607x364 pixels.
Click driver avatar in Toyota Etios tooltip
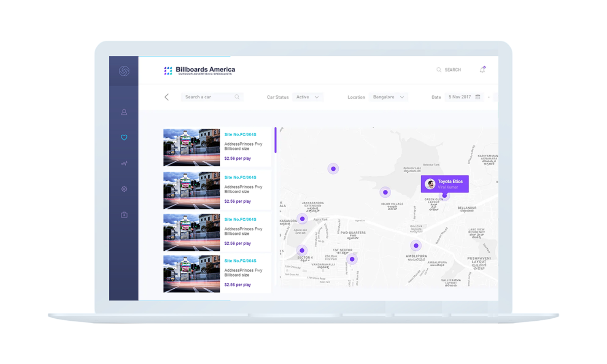tap(430, 184)
